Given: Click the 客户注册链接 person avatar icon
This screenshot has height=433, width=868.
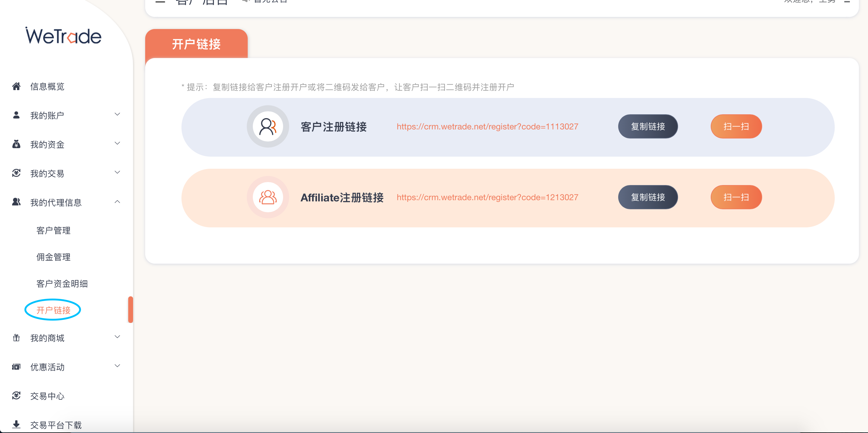Looking at the screenshot, I should coord(268,126).
